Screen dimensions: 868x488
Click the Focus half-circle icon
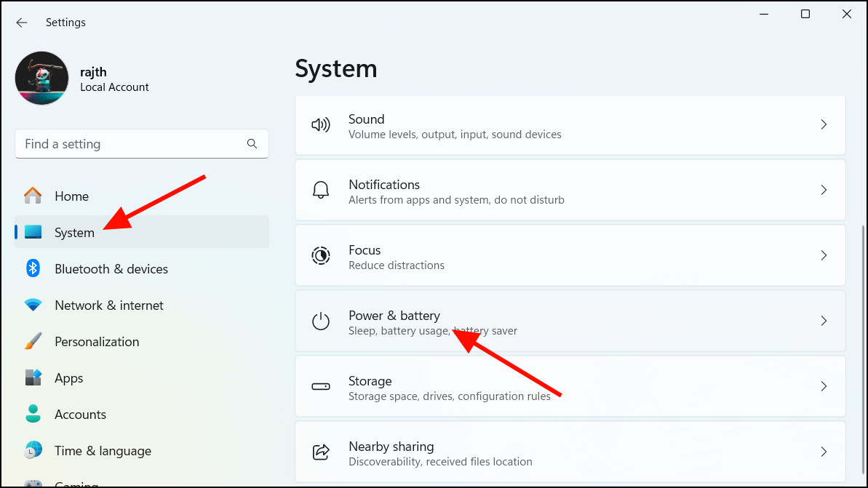[x=321, y=255]
